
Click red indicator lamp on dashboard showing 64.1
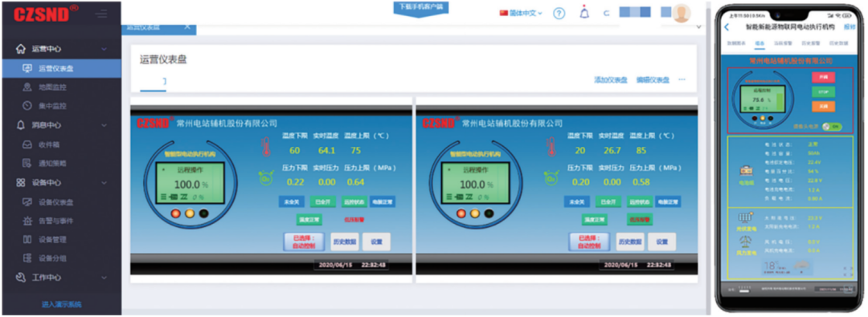[176, 213]
